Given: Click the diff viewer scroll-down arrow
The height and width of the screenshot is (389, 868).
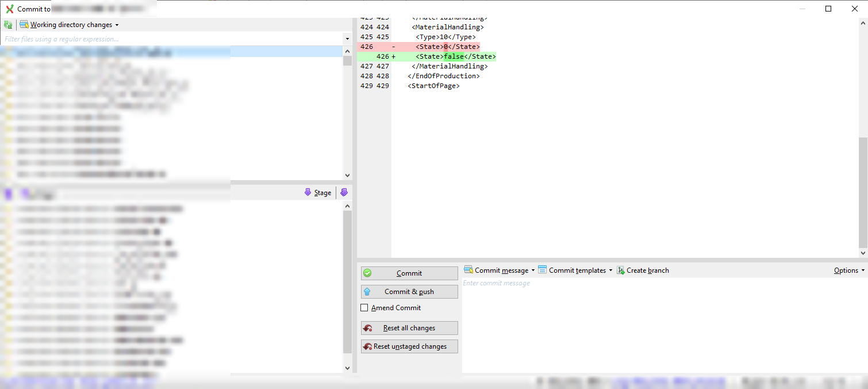Looking at the screenshot, I should pyautogui.click(x=863, y=253).
